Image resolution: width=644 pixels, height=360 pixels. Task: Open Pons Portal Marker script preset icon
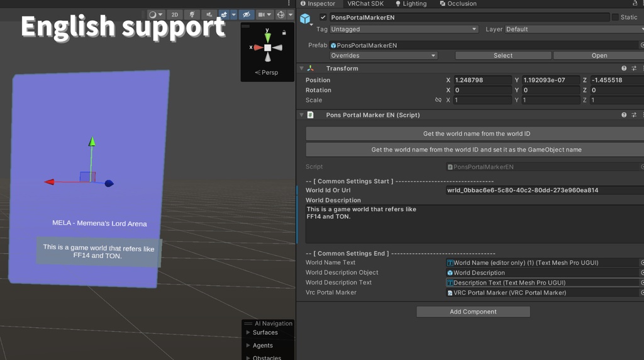click(634, 115)
